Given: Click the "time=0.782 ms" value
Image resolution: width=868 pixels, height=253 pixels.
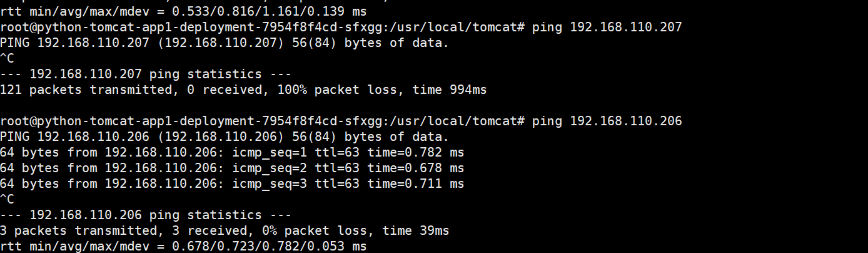Looking at the screenshot, I should pos(415,152).
